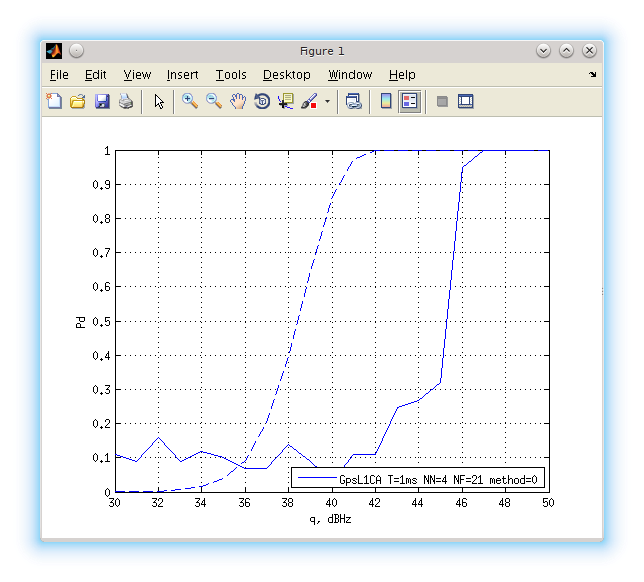Screen dimensions: 644x582
Task: Open the Tools menu
Action: pyautogui.click(x=231, y=75)
